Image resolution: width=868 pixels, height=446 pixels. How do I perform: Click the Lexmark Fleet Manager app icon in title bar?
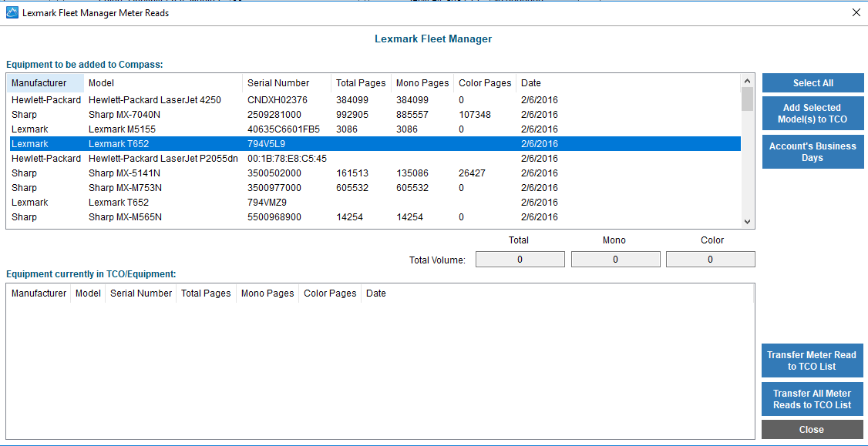12,13
